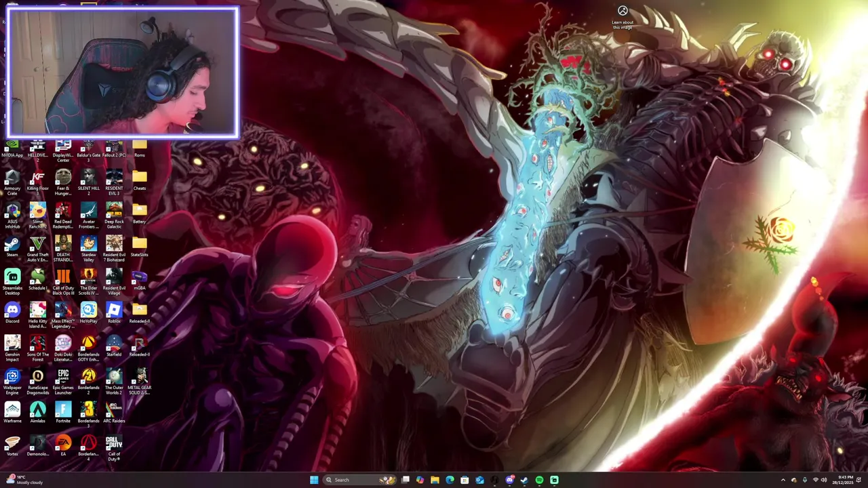
Task: Select the Roms folder
Action: [x=139, y=146]
